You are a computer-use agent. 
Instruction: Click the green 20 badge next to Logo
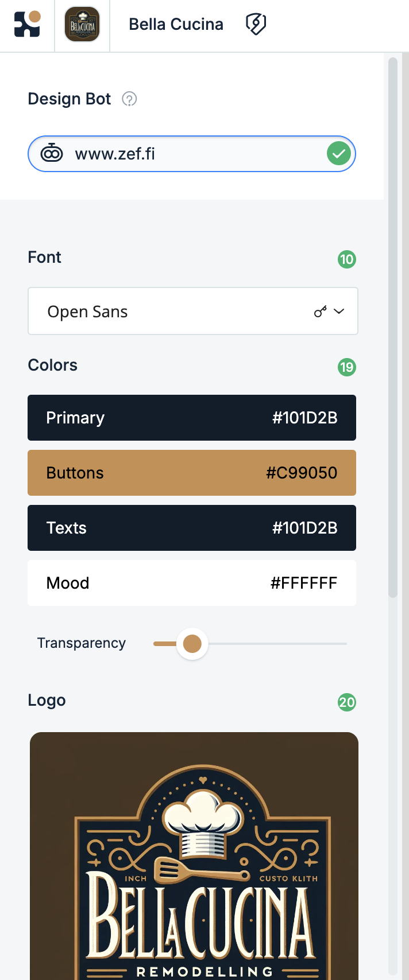(x=347, y=702)
